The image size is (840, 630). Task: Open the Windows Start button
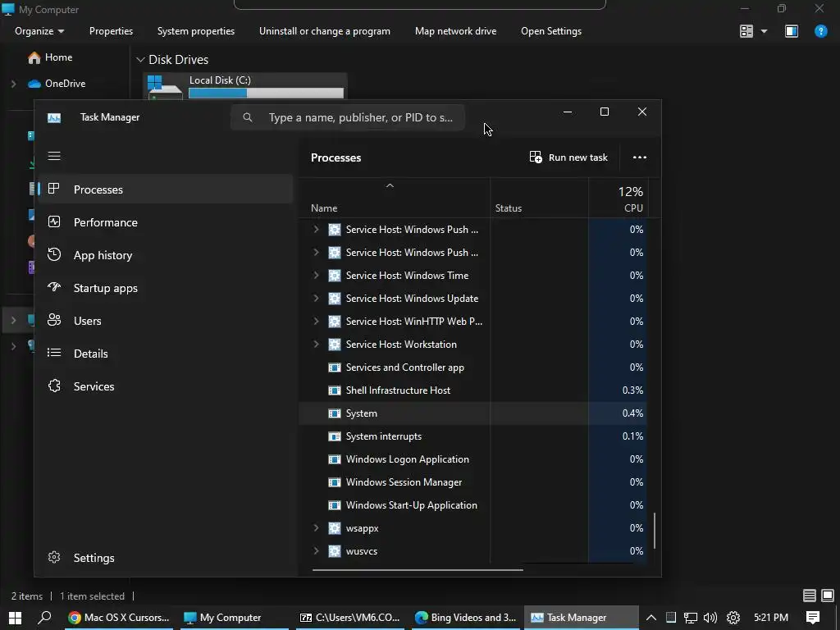coord(15,618)
